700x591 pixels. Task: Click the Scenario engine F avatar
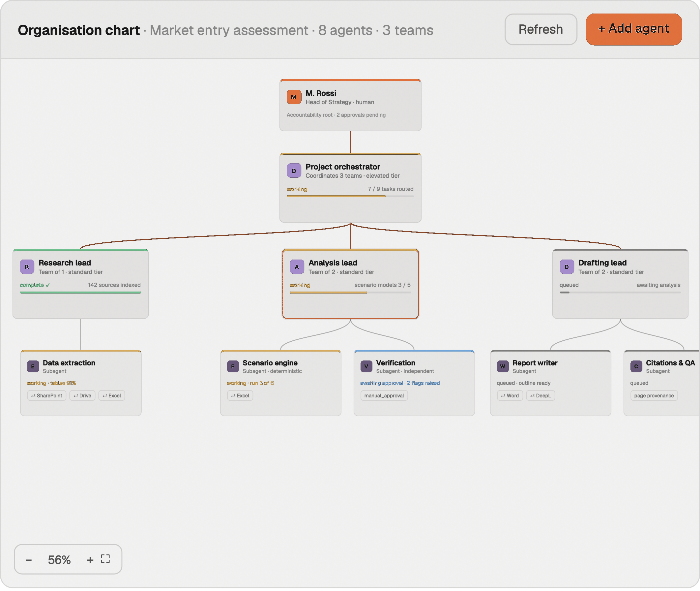(x=233, y=366)
